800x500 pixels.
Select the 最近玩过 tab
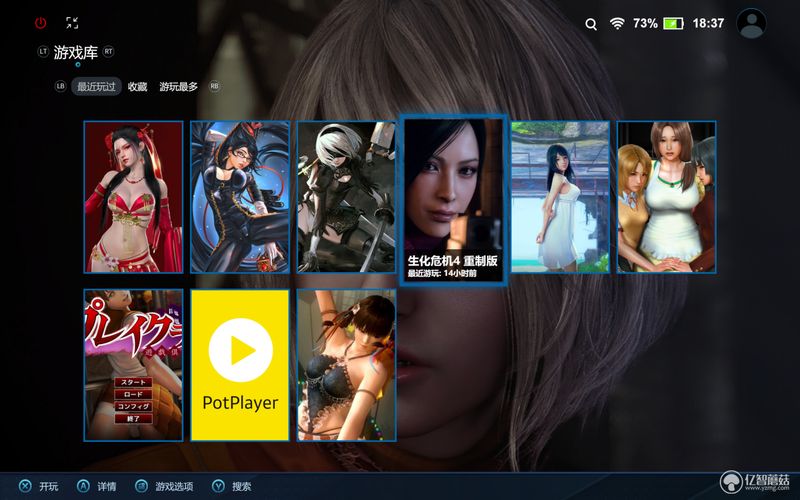(x=96, y=87)
